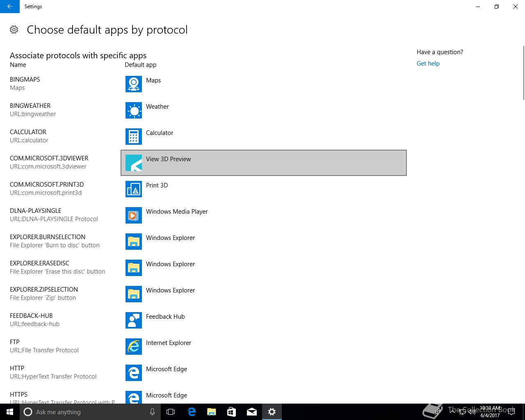Click the Maps app icon for BINGMAPS

[134, 84]
